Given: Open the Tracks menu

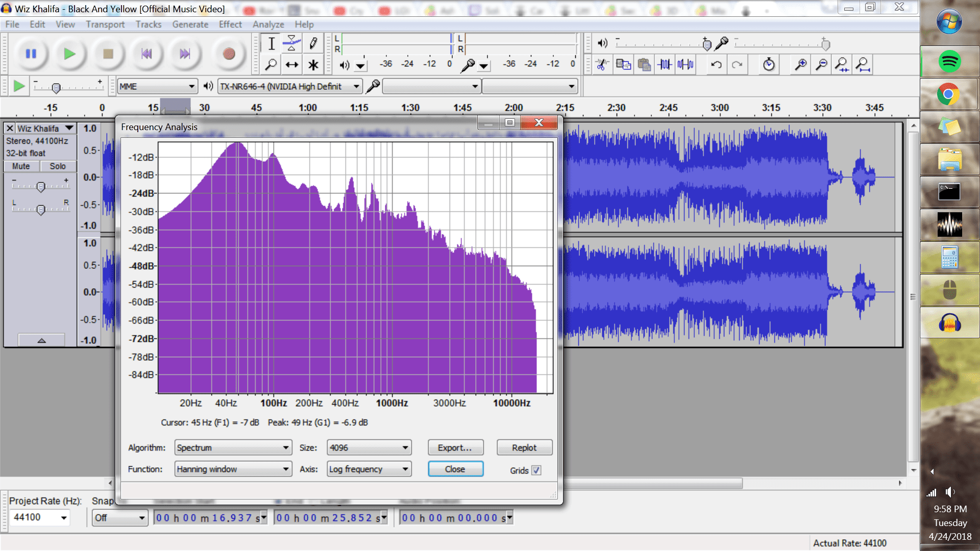Looking at the screenshot, I should [149, 24].
